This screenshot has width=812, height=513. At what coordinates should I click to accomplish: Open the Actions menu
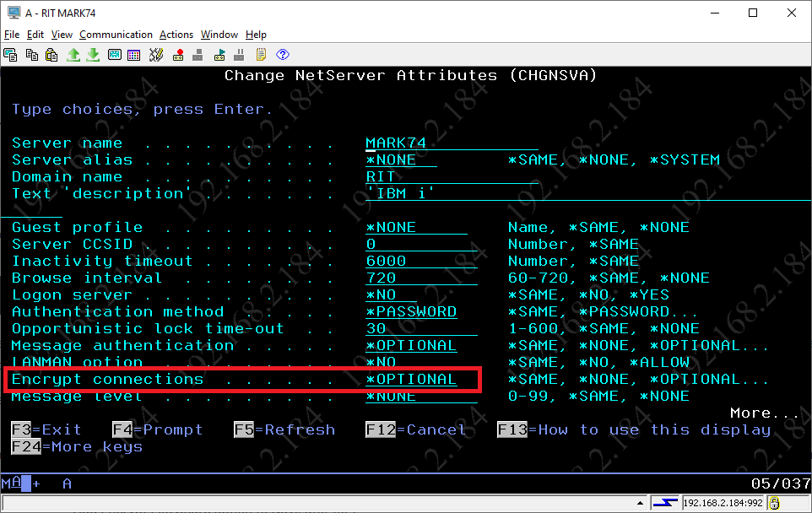(176, 35)
